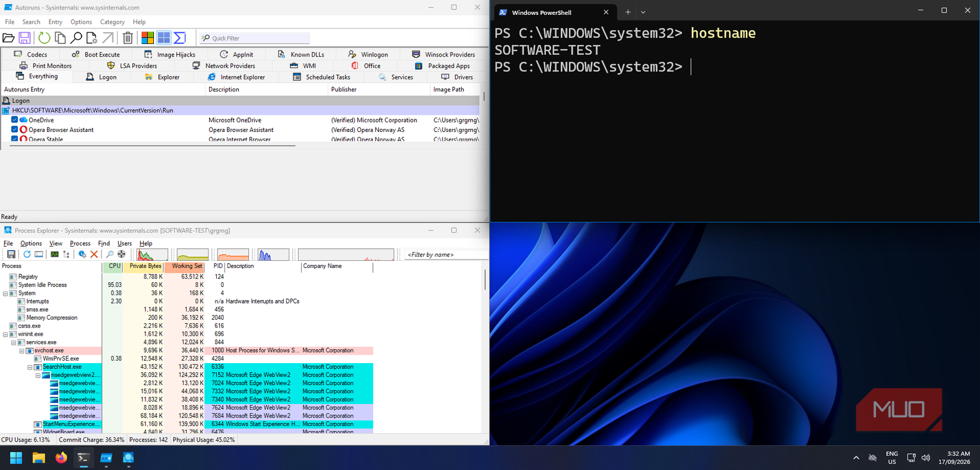Select the Drivers tab in Autoruns
This screenshot has width=980, height=470.
(x=457, y=77)
